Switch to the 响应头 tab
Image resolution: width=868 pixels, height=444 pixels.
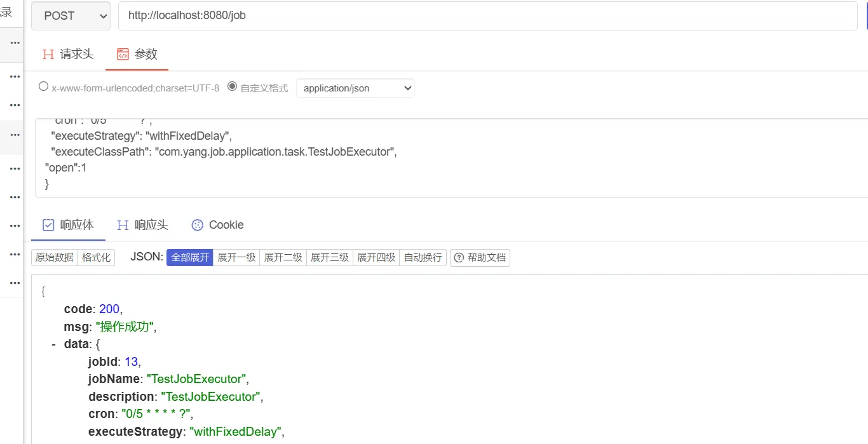[x=151, y=225]
